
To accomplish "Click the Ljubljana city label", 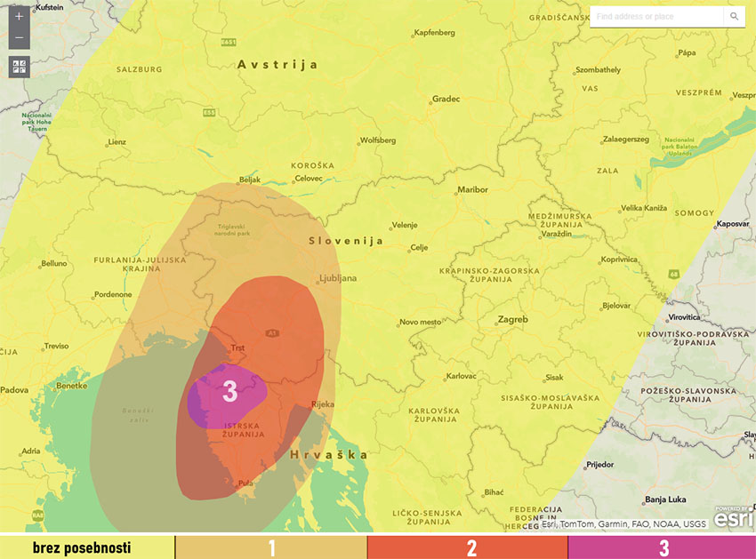I will pyautogui.click(x=337, y=278).
